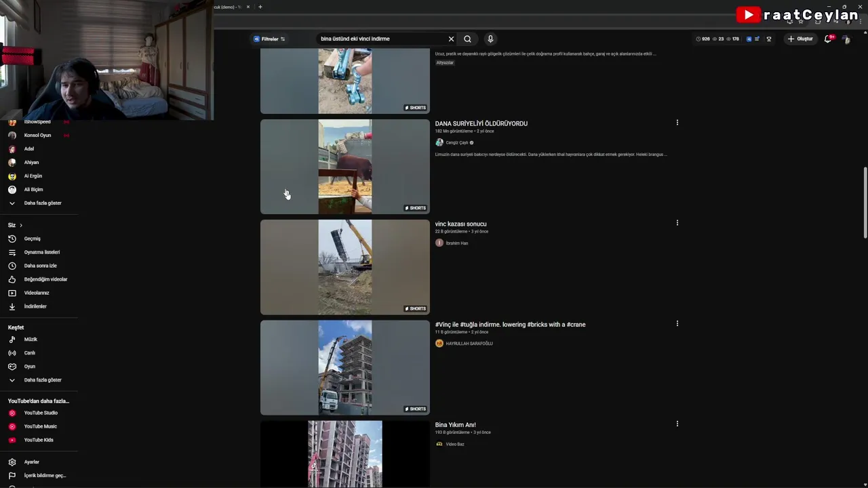Open İçerik bildirme geçmişi
The image size is (868, 488).
point(45,476)
